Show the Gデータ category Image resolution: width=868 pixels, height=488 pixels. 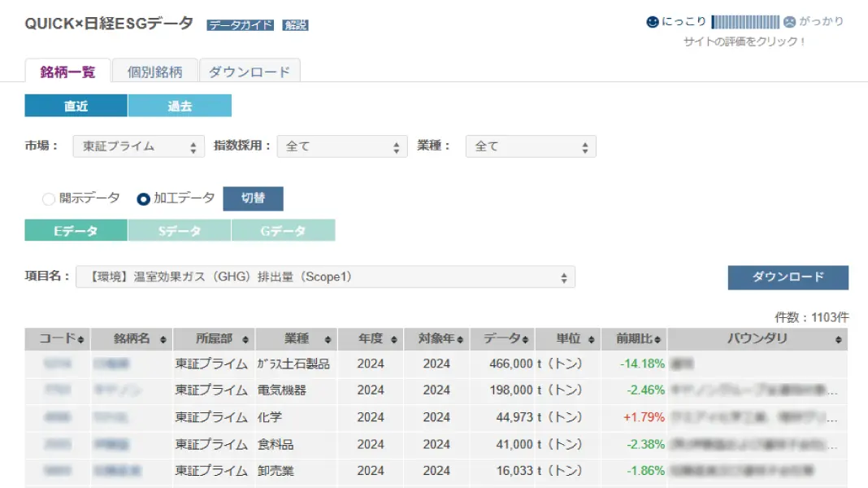(x=284, y=230)
